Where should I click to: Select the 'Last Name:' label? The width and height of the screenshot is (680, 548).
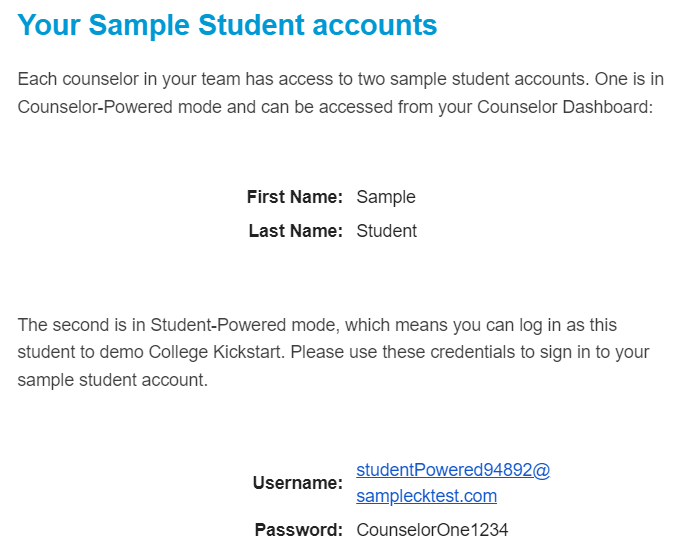coord(296,231)
